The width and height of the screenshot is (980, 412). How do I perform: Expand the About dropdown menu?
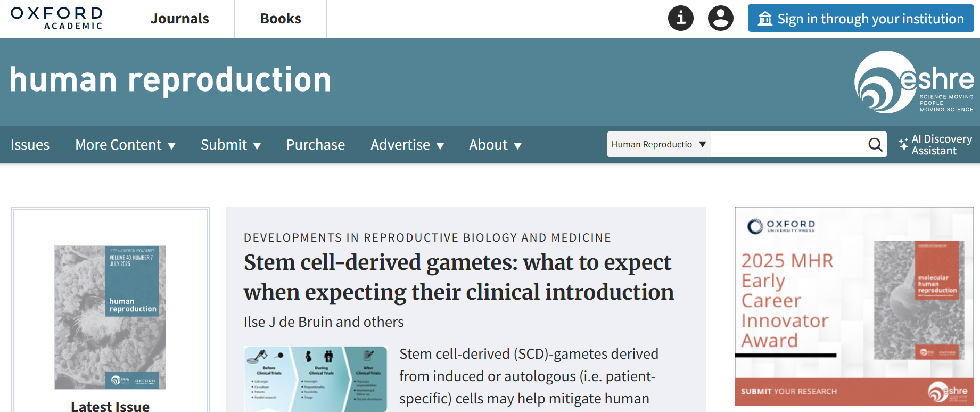coord(495,145)
